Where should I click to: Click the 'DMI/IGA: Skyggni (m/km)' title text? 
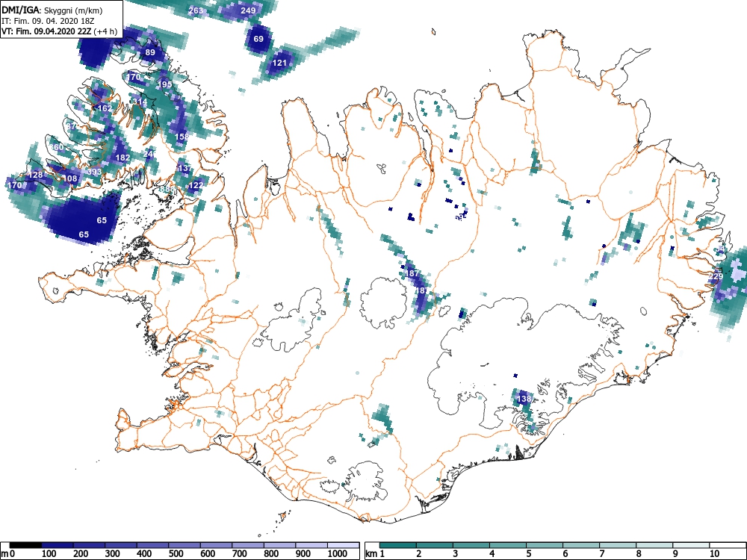[52, 10]
